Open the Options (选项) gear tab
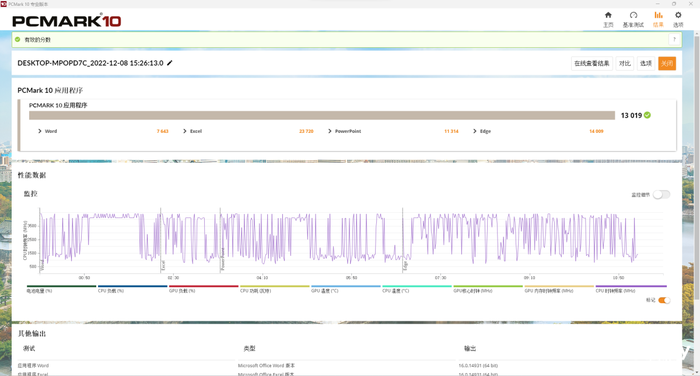The image size is (700, 376). click(678, 20)
